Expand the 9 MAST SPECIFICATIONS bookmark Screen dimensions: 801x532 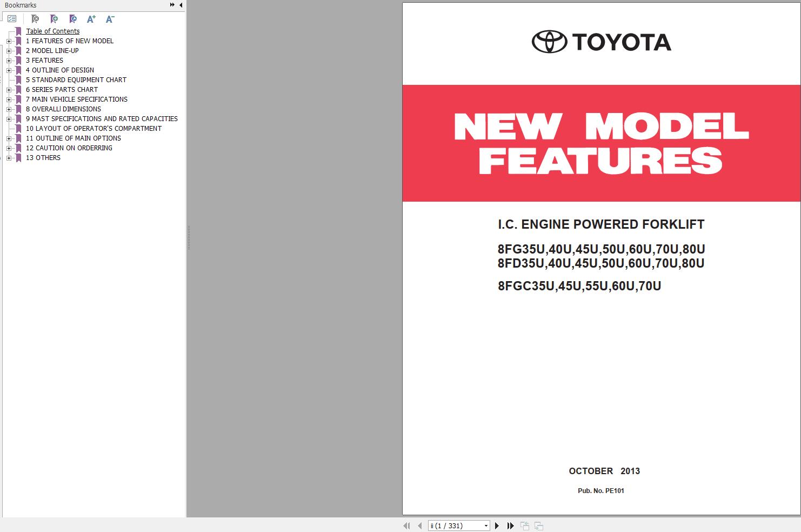point(9,119)
